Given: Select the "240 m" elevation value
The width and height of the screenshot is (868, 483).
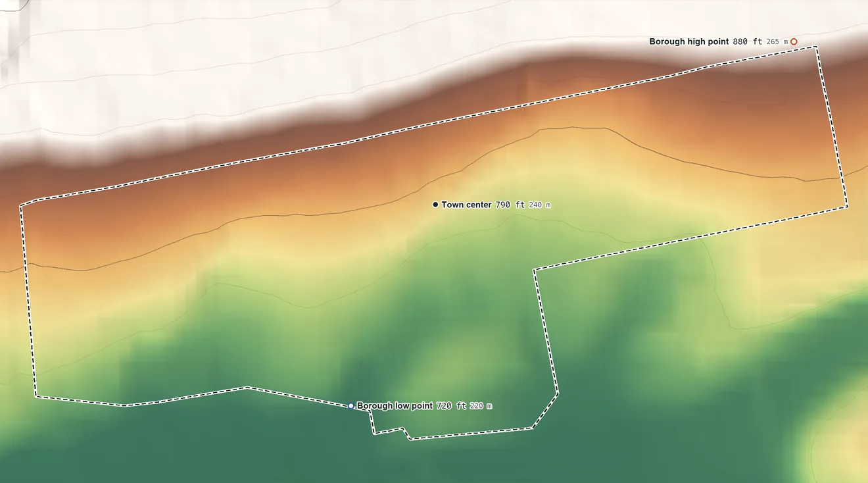Looking at the screenshot, I should [540, 205].
